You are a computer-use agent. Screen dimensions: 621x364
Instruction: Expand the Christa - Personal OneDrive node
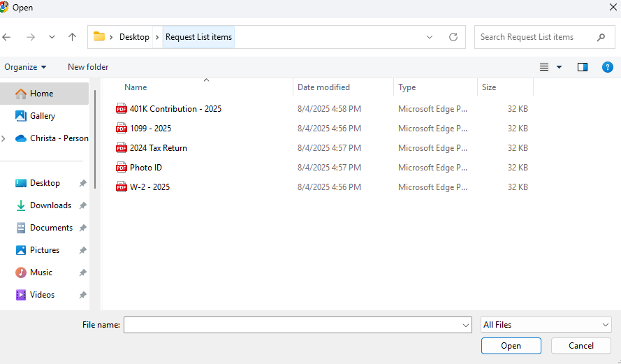tap(3, 138)
